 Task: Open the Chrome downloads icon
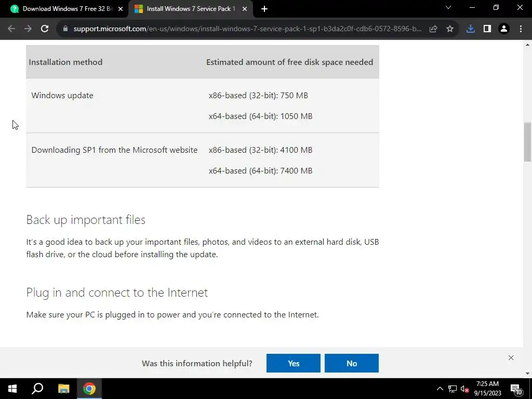[471, 29]
